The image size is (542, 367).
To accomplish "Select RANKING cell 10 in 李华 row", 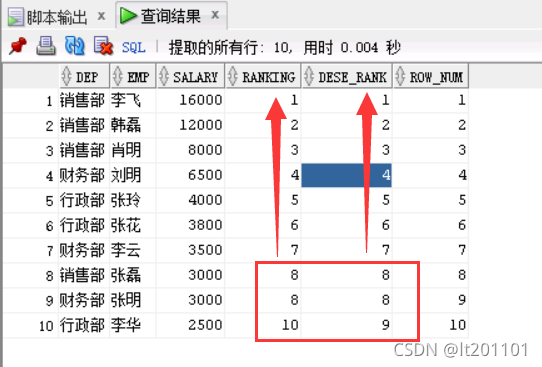I will coord(263,325).
